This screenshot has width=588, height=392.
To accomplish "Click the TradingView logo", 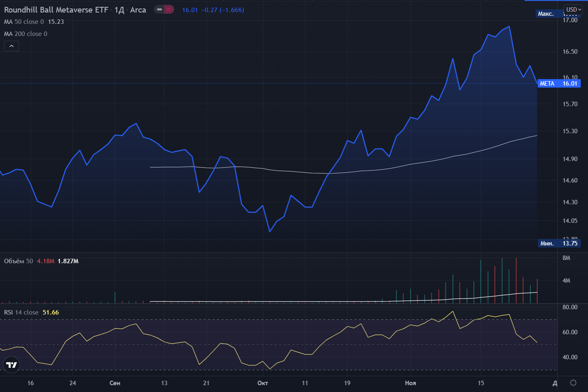I will tap(12, 365).
